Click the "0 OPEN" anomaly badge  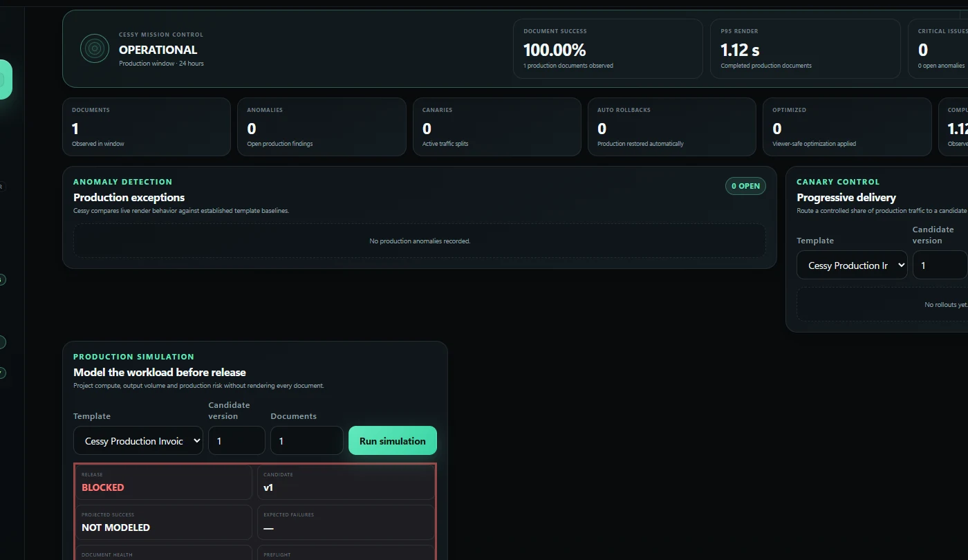[x=745, y=186]
